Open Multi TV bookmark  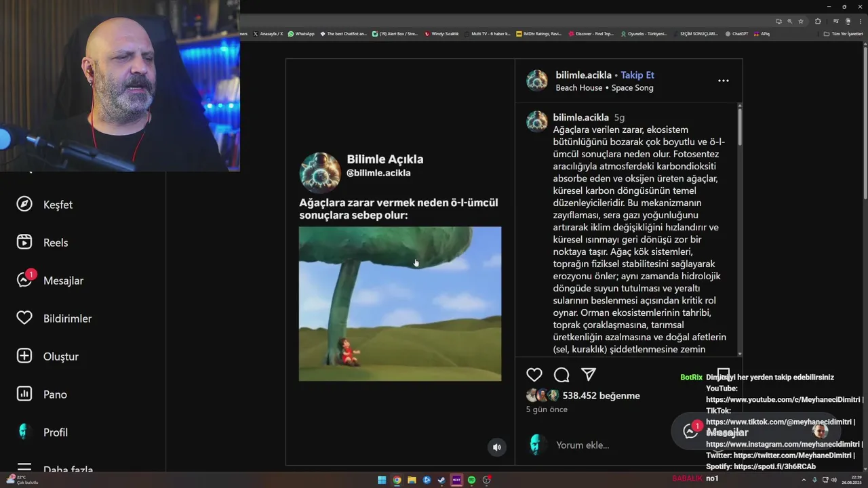click(x=487, y=33)
